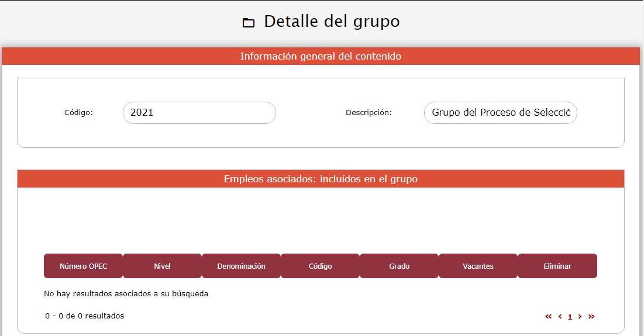Go to the previous results page
Image resolution: width=644 pixels, height=336 pixels.
click(x=560, y=317)
